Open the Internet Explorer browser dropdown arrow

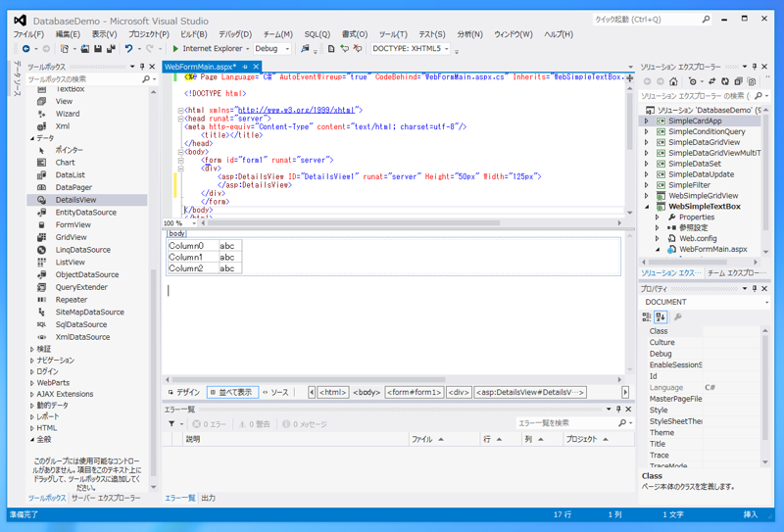pyautogui.click(x=248, y=49)
